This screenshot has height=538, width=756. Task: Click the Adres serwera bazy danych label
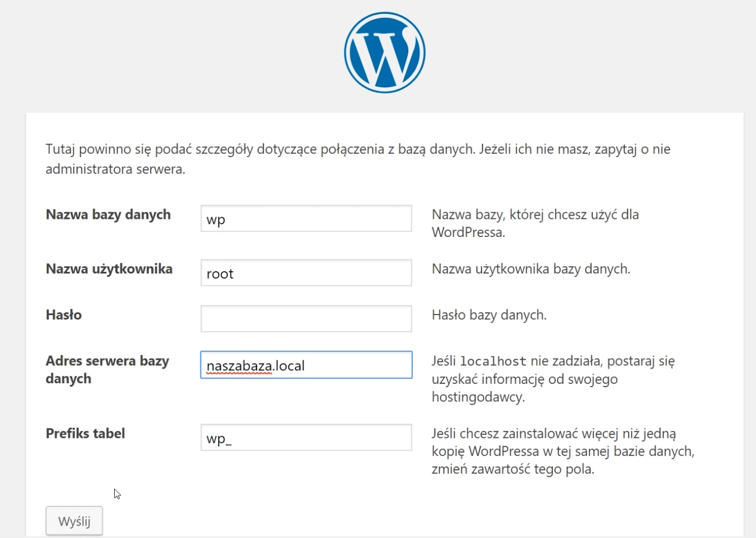[107, 370]
